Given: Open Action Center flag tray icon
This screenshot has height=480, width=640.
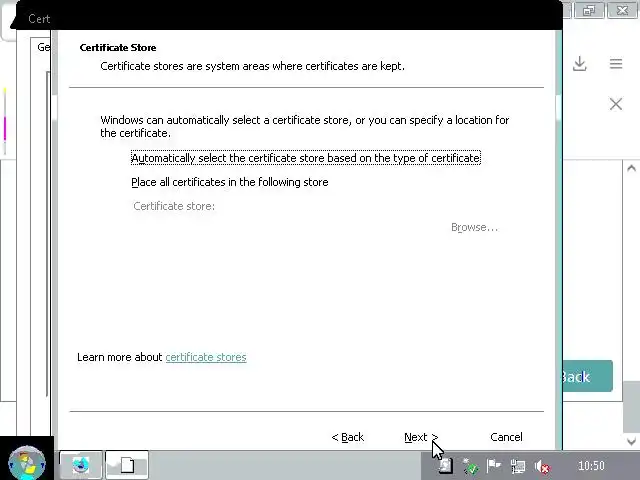Looking at the screenshot, I should 493,465.
